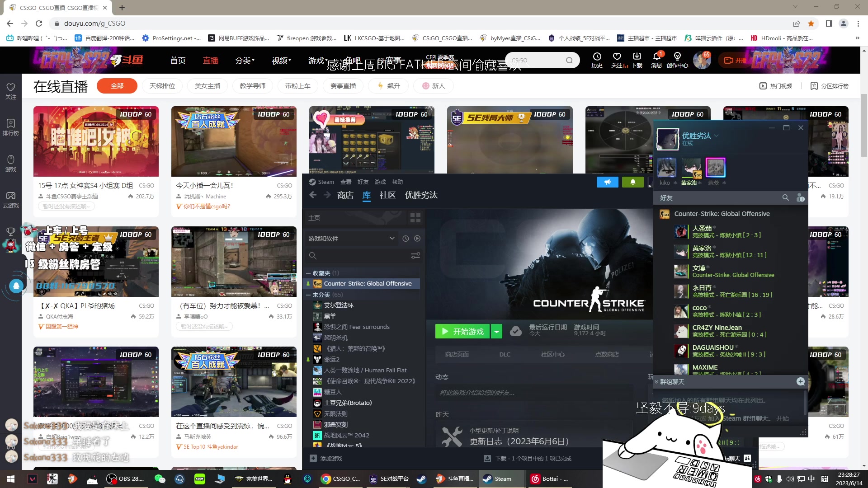The width and height of the screenshot is (868, 488).
Task: Open OBS from the Windows taskbar
Action: 125,479
